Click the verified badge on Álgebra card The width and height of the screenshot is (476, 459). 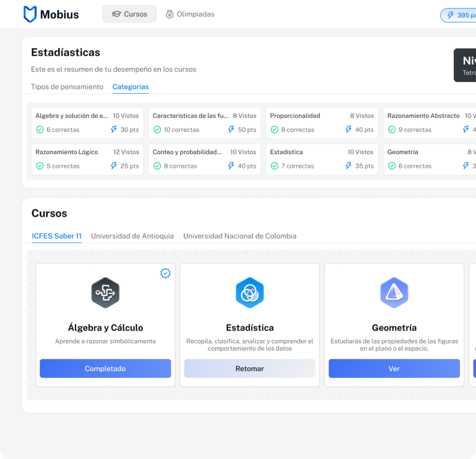[x=165, y=273]
